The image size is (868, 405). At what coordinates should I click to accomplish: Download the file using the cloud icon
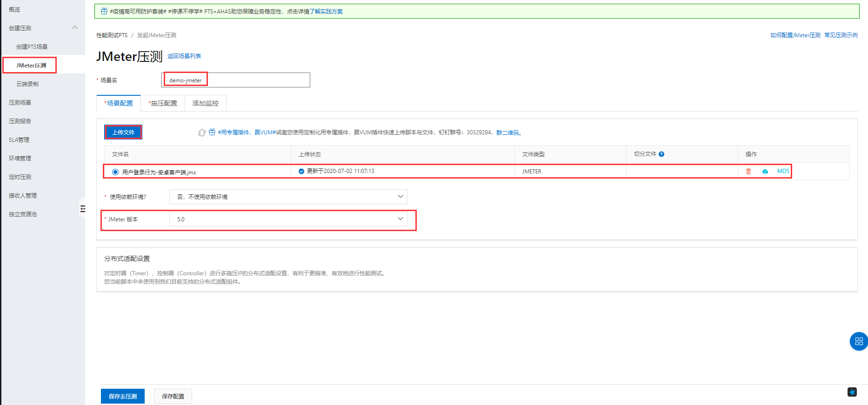pyautogui.click(x=765, y=172)
